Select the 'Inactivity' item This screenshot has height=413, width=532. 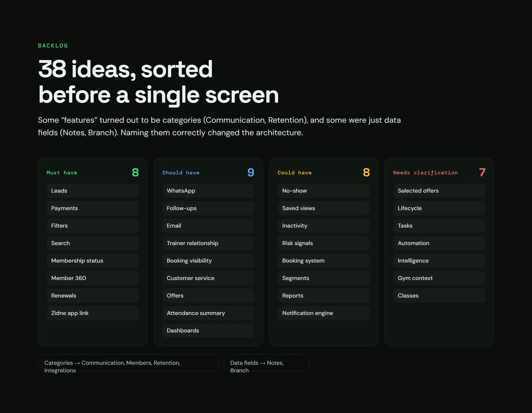pos(324,226)
